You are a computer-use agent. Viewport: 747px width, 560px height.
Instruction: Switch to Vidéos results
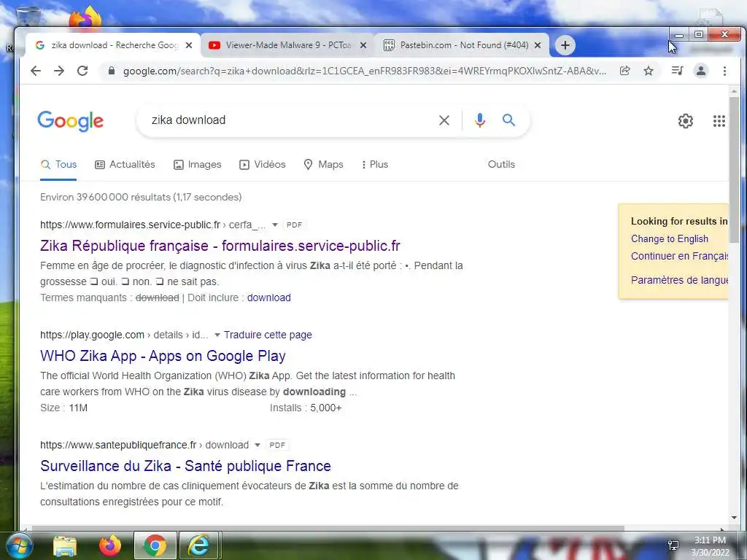pos(262,165)
